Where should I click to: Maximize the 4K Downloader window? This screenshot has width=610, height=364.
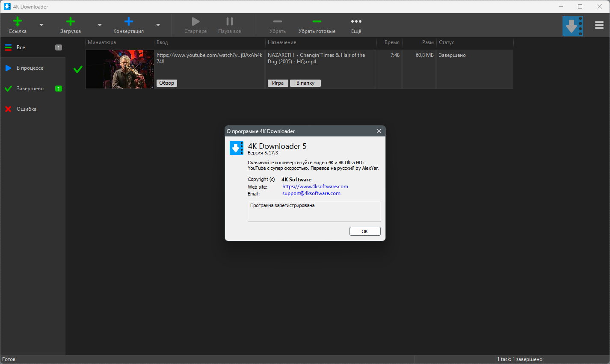tap(580, 6)
